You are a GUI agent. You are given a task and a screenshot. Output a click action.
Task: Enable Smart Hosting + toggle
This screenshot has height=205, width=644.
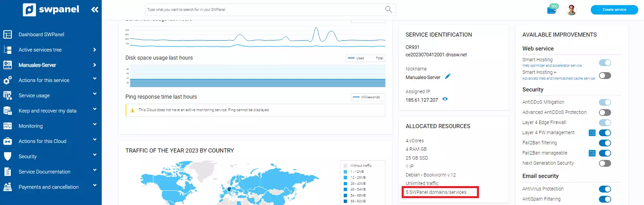(605, 76)
